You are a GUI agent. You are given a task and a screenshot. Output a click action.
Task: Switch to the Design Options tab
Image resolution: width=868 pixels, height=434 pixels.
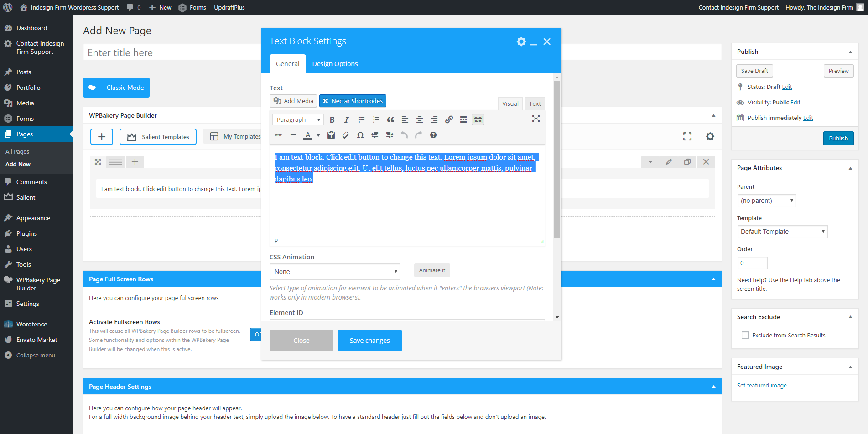point(335,64)
